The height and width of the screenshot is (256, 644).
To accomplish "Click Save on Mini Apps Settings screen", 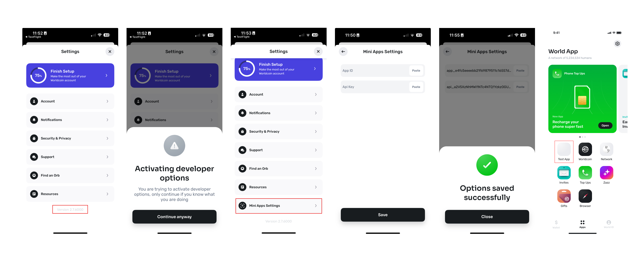I will [382, 214].
